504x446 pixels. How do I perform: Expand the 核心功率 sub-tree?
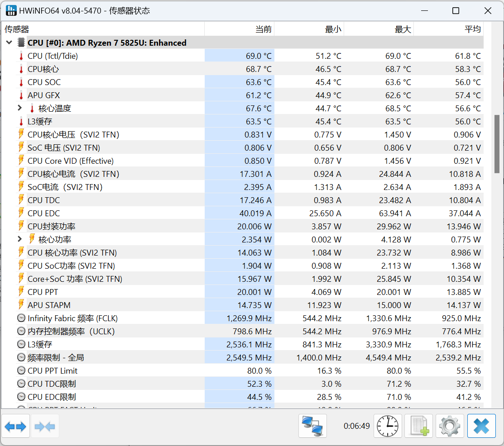(19, 239)
